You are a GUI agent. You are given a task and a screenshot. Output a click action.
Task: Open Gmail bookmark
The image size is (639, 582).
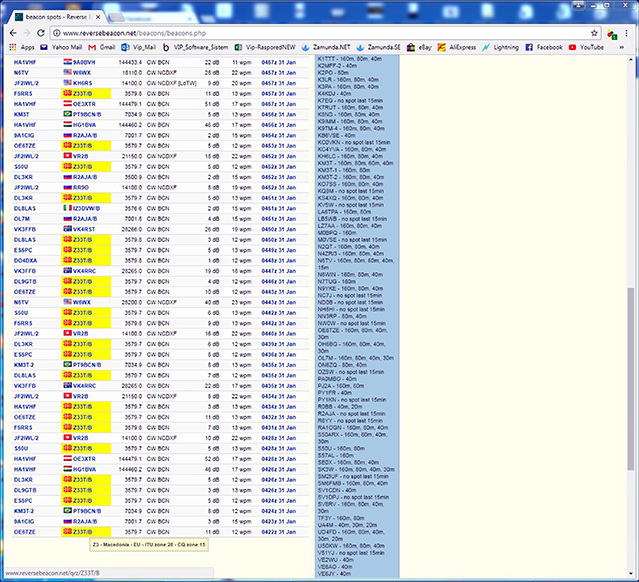[x=102, y=47]
